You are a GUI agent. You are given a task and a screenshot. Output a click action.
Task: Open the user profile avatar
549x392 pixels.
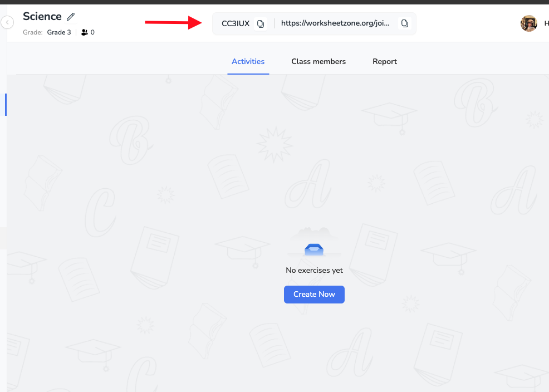click(x=529, y=23)
